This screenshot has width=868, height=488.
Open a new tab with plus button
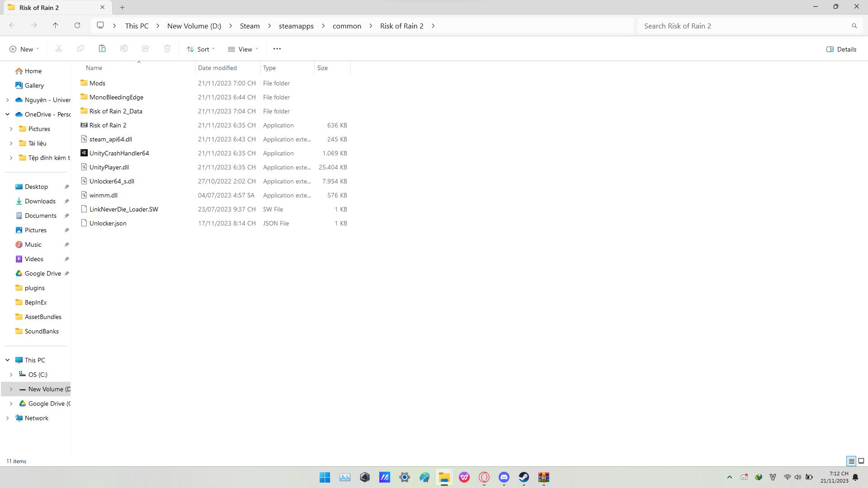point(122,7)
